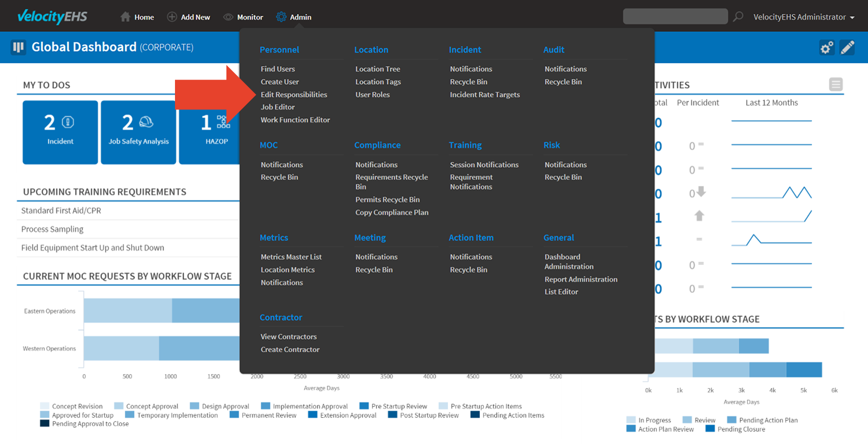Click the edit dashboard pencil icon
868x445 pixels.
coord(847,47)
